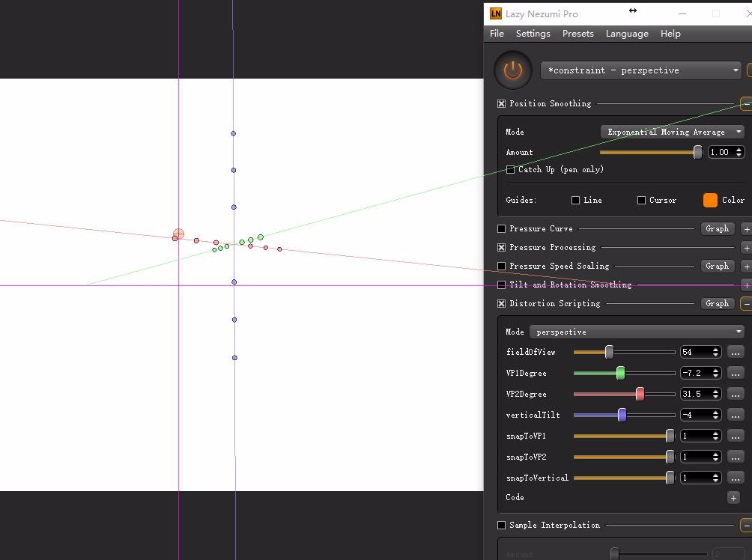Image resolution: width=752 pixels, height=560 pixels.
Task: Open the Presets menu
Action: pos(578,34)
